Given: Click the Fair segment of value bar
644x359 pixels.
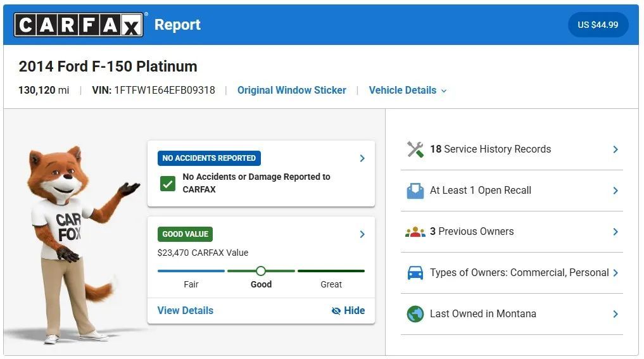Looking at the screenshot, I should [191, 271].
